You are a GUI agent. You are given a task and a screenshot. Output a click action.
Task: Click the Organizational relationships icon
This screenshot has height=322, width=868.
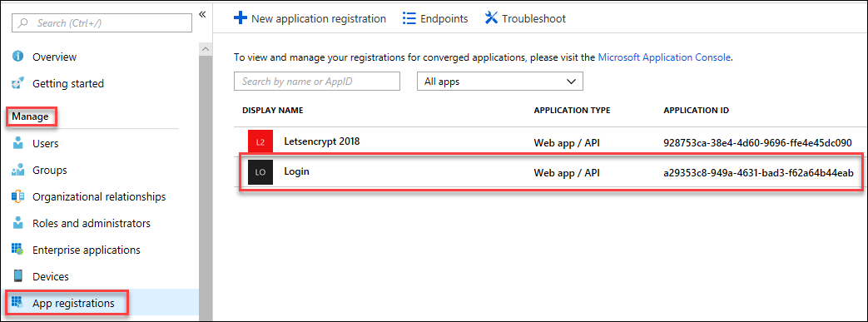pos(18,196)
